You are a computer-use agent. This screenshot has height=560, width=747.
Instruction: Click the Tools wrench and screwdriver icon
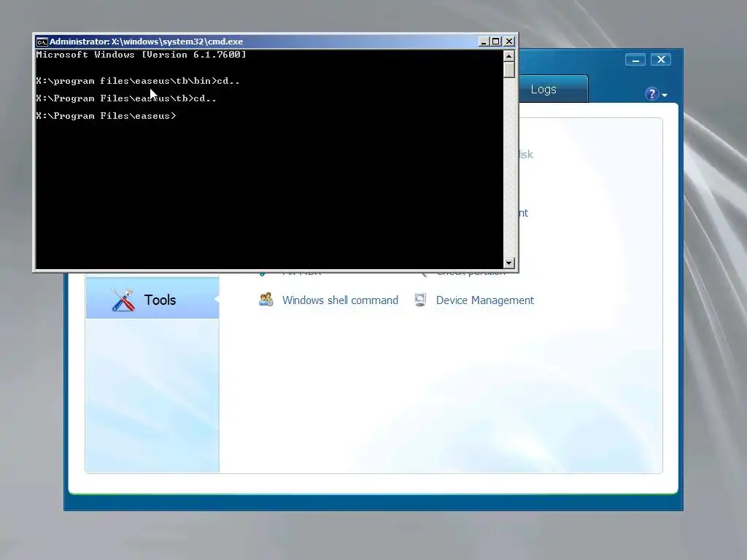[123, 300]
